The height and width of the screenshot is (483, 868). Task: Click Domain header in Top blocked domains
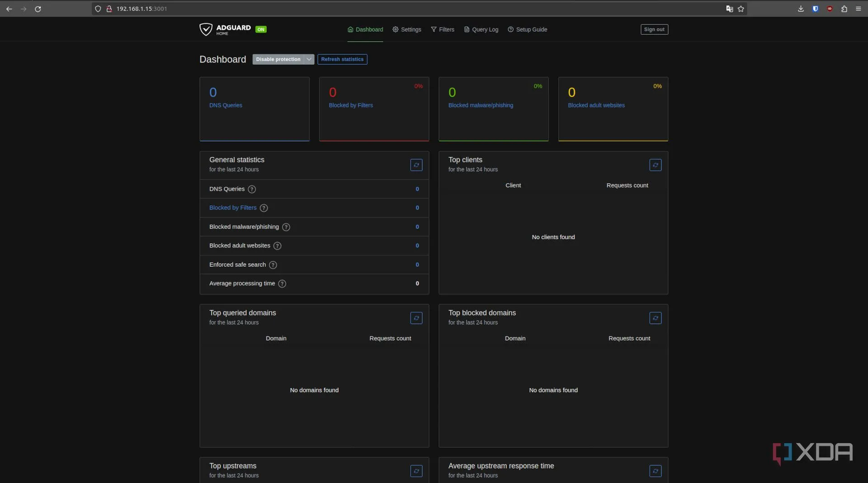515,338
